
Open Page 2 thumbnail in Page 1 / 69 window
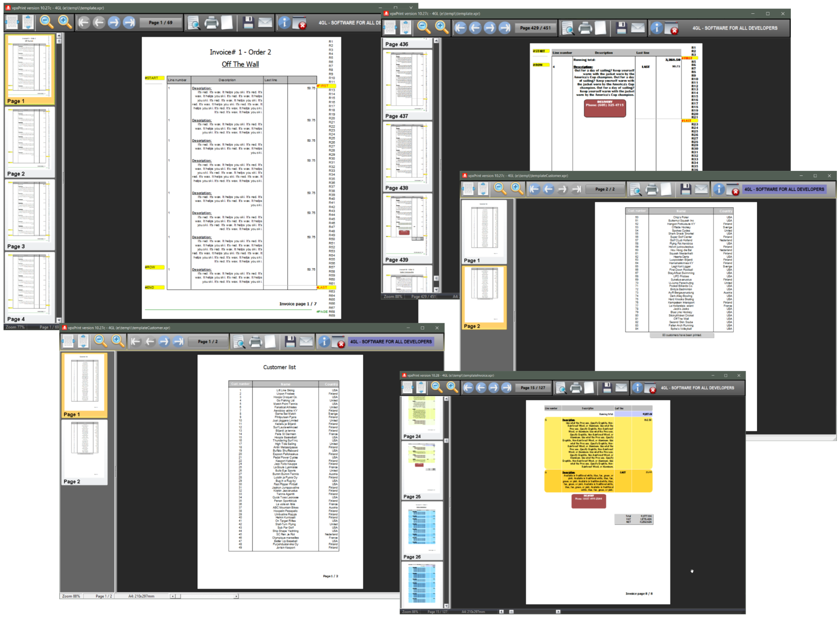(x=29, y=143)
